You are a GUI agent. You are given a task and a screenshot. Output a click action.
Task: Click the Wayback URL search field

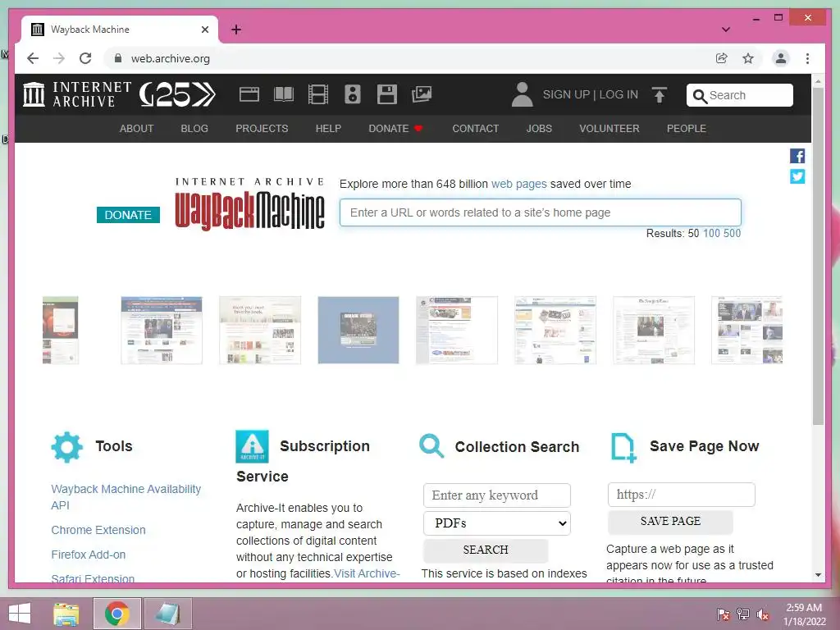pos(540,212)
